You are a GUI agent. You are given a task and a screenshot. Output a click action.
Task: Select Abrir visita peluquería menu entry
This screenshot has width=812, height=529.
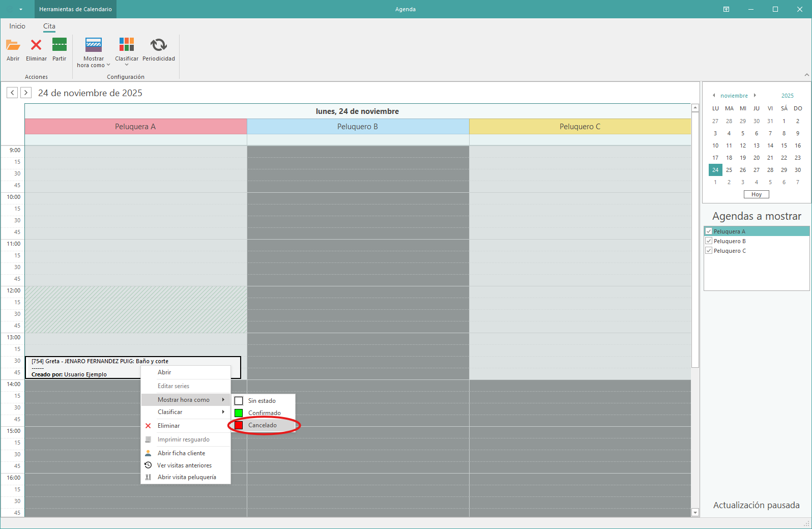click(x=186, y=477)
